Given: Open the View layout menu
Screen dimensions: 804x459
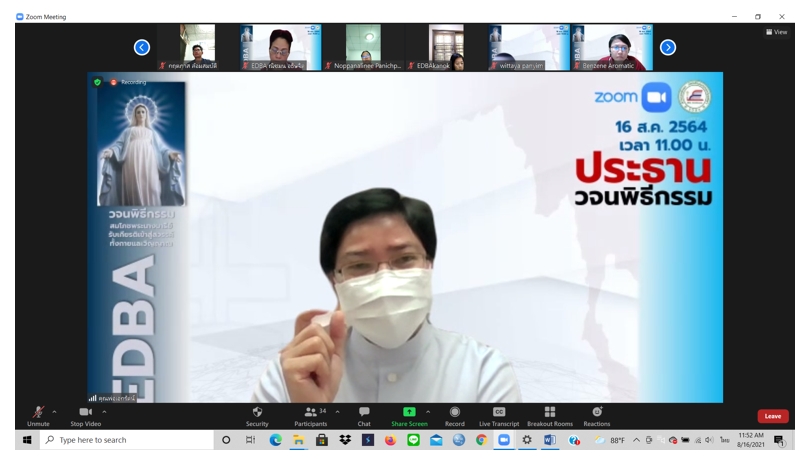Looking at the screenshot, I should coord(776,32).
